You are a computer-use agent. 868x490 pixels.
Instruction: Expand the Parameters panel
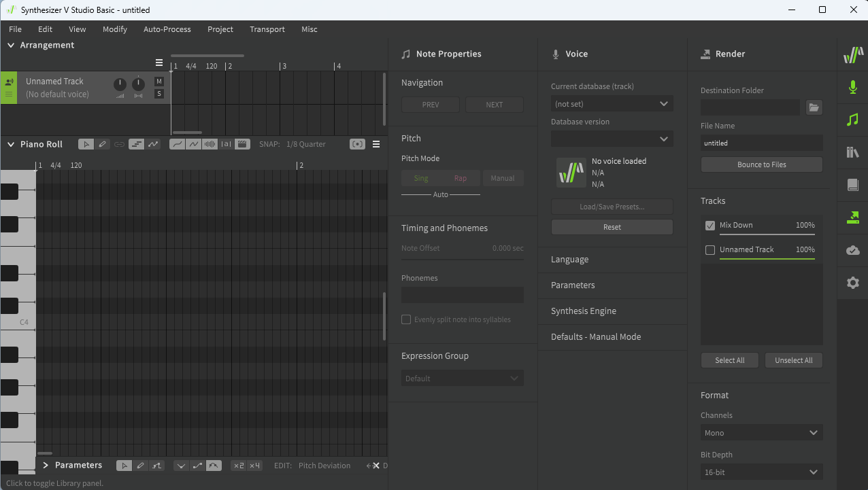tap(46, 466)
